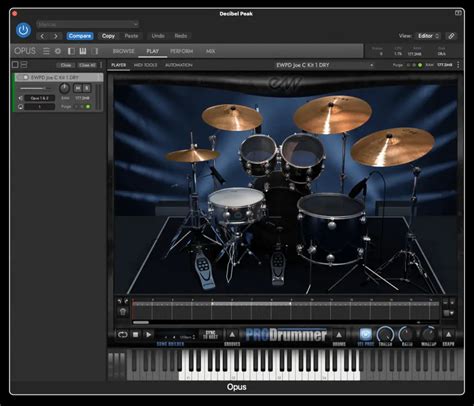Click the Paste button
The width and height of the screenshot is (474, 406).
[131, 36]
